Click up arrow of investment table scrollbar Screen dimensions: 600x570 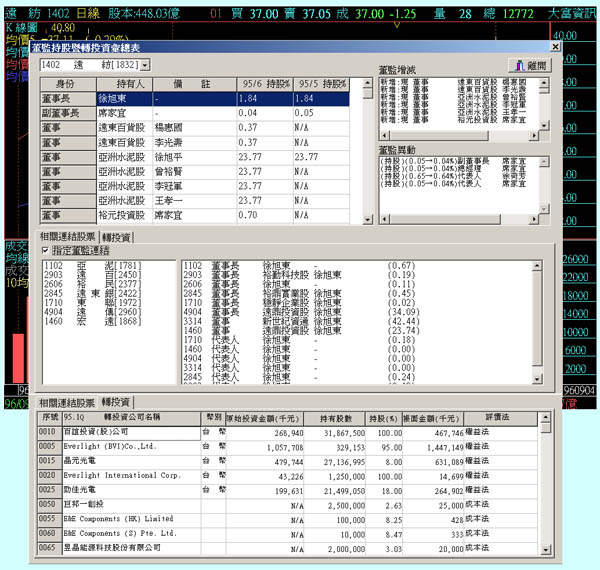546,417
